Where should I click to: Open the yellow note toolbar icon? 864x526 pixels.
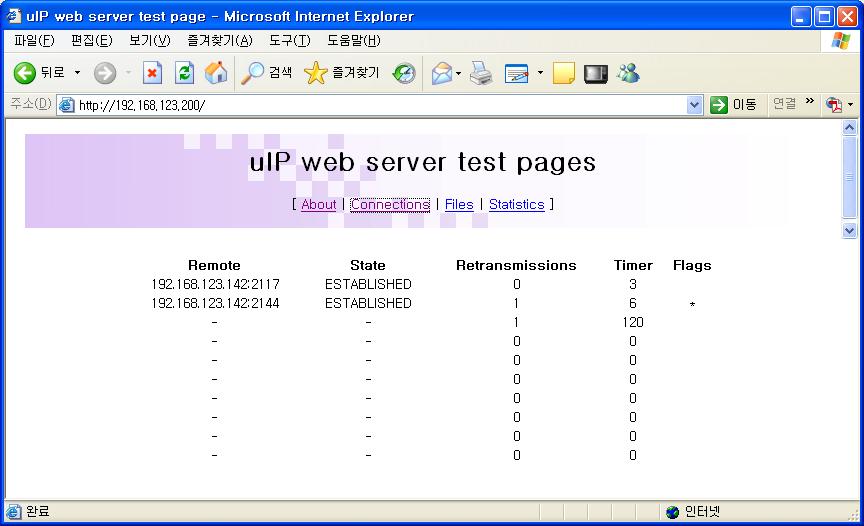[564, 73]
